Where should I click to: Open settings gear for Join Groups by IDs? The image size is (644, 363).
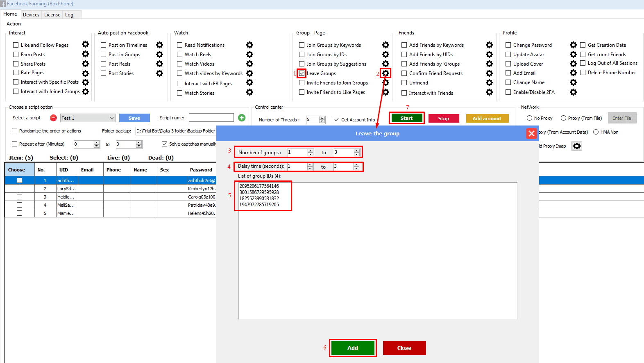tap(385, 54)
